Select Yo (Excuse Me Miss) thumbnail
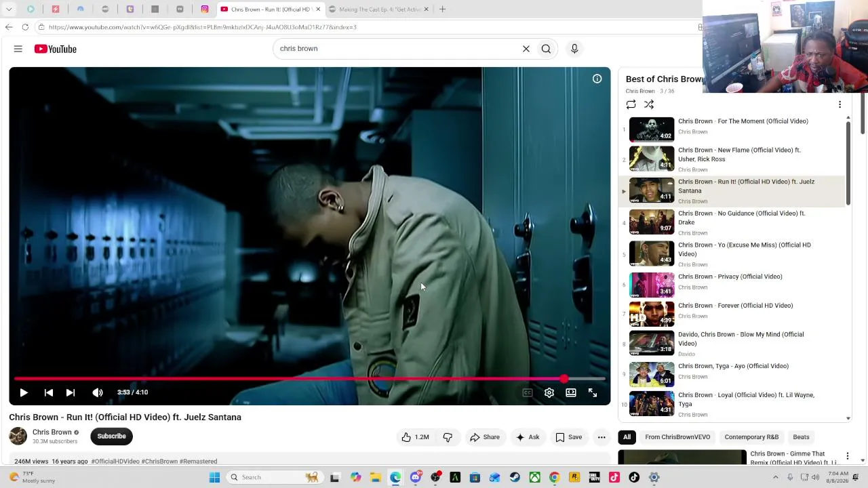 652,253
